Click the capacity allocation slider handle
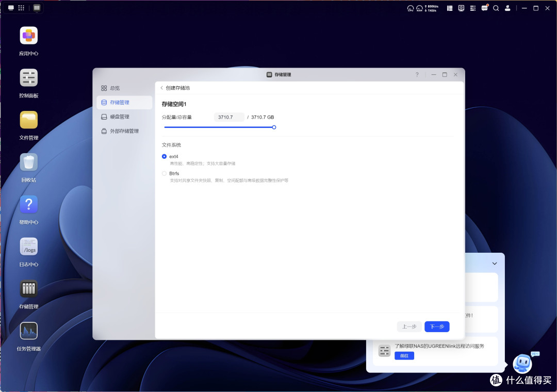Viewport: 557px width, 392px height. 274,127
